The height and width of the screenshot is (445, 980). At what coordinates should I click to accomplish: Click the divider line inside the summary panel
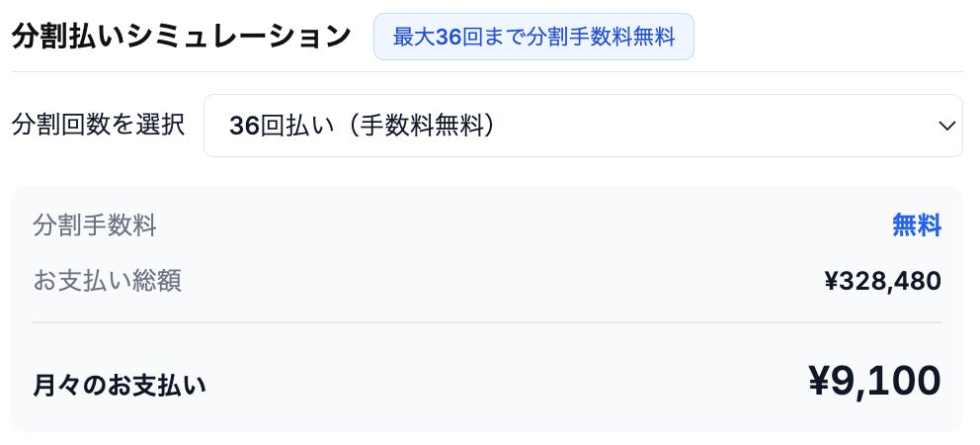pos(487,322)
